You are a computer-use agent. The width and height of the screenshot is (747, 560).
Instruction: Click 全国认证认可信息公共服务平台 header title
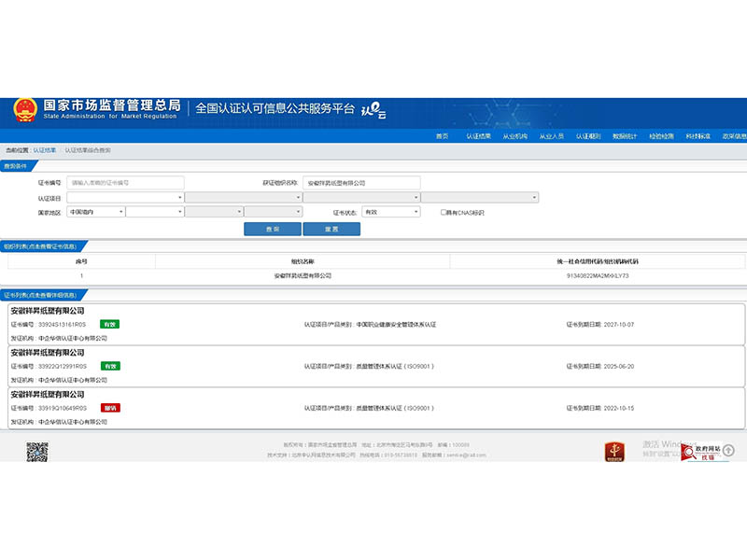point(275,108)
